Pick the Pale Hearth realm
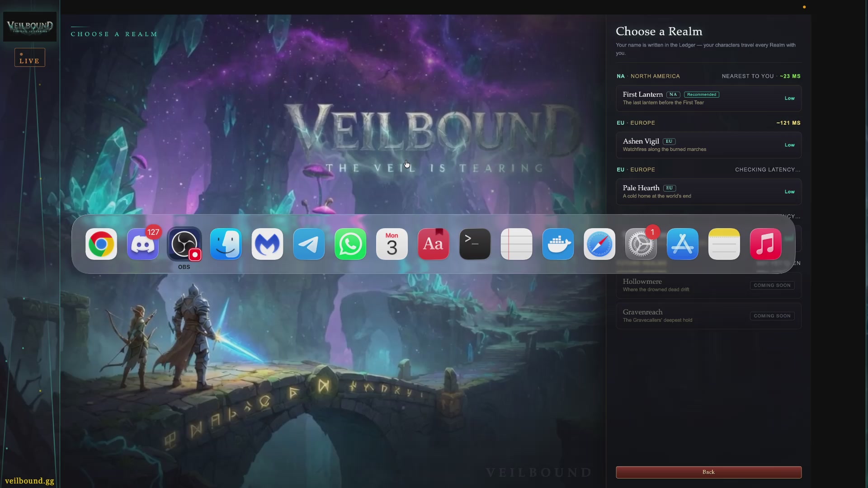This screenshot has width=868, height=488. coord(708,192)
